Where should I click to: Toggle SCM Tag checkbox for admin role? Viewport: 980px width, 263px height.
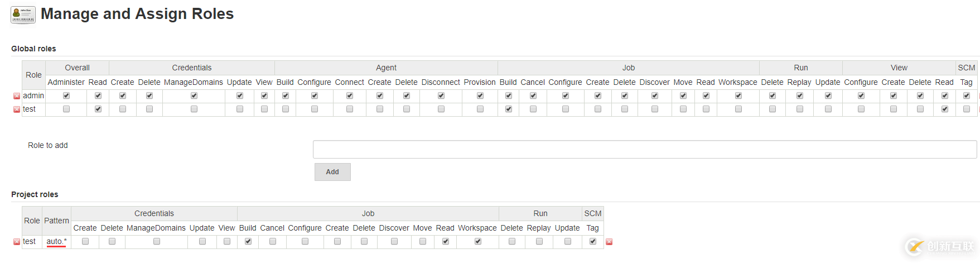coord(967,95)
